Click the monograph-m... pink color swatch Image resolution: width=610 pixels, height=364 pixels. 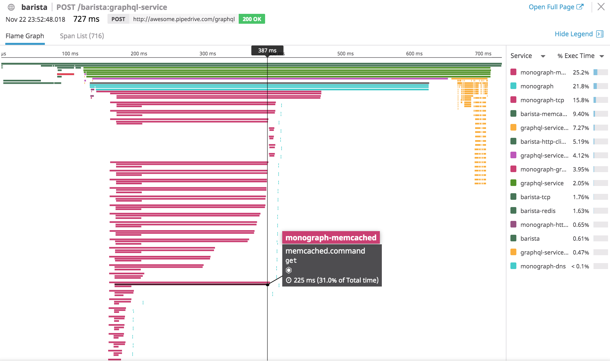pyautogui.click(x=513, y=72)
